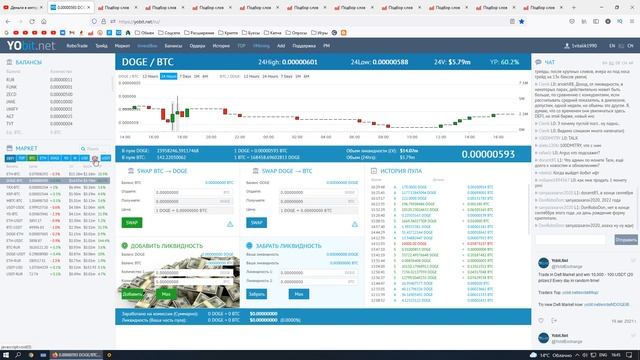Image resolution: width=640 pixels, height=360 pixels.
Task: Click the green plus icon of Добавить ликвидность
Action: pyautogui.click(x=124, y=245)
